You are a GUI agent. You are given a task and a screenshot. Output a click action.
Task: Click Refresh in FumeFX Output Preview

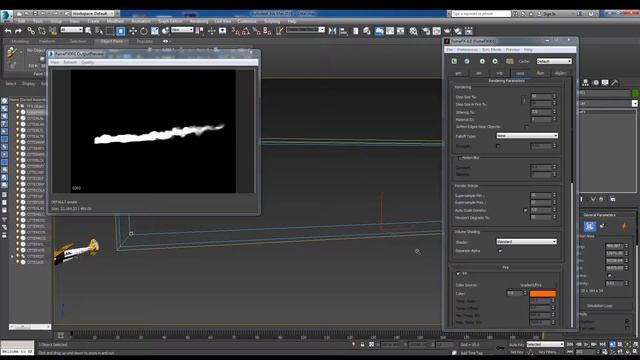pos(70,62)
